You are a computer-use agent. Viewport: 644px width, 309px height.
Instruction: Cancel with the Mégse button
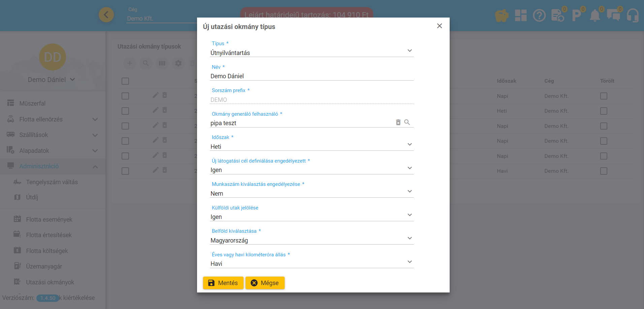click(x=265, y=283)
